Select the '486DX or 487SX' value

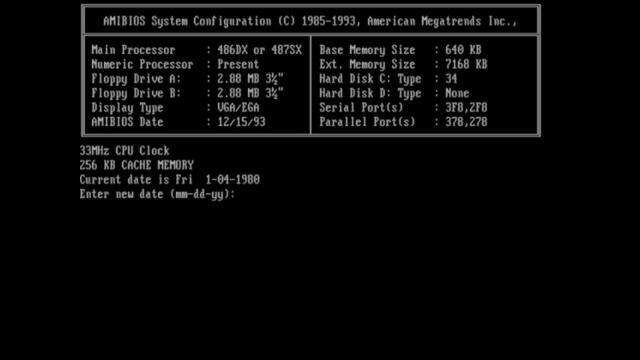click(260, 50)
